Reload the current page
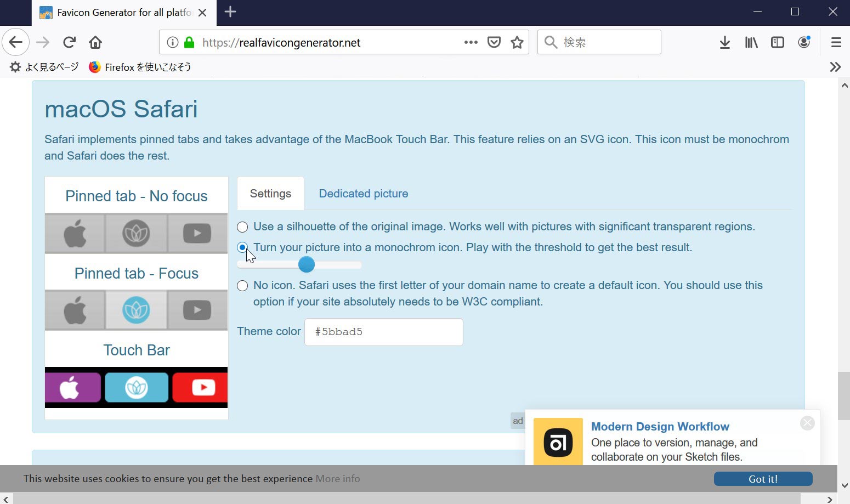Image resolution: width=850 pixels, height=504 pixels. tap(69, 42)
